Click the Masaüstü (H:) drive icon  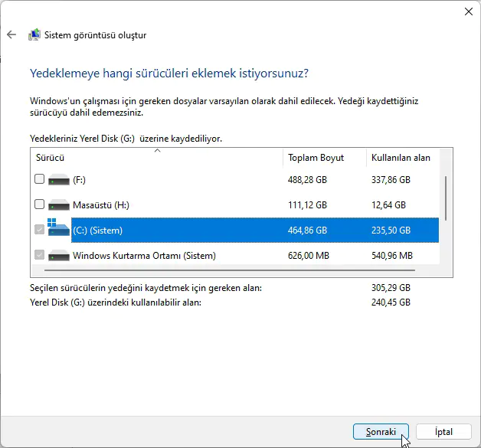pos(59,204)
